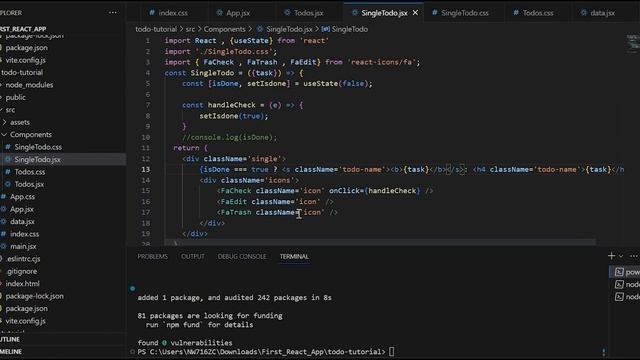Click the hash icon on Todos.css tab

pos(516,13)
